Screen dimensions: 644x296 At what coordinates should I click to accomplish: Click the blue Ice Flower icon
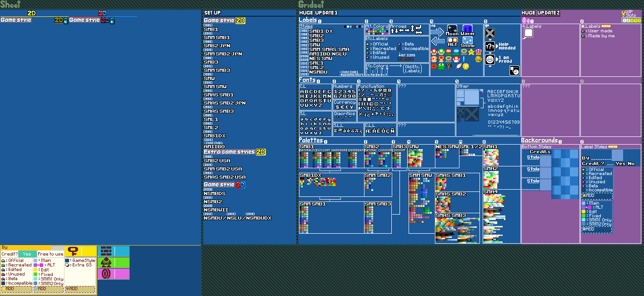tap(456, 52)
